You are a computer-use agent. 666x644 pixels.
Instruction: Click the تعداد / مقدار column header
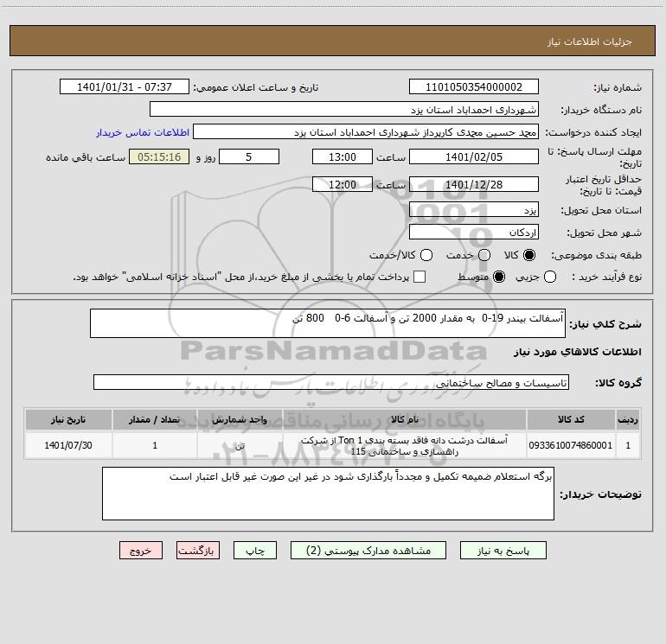click(155, 419)
